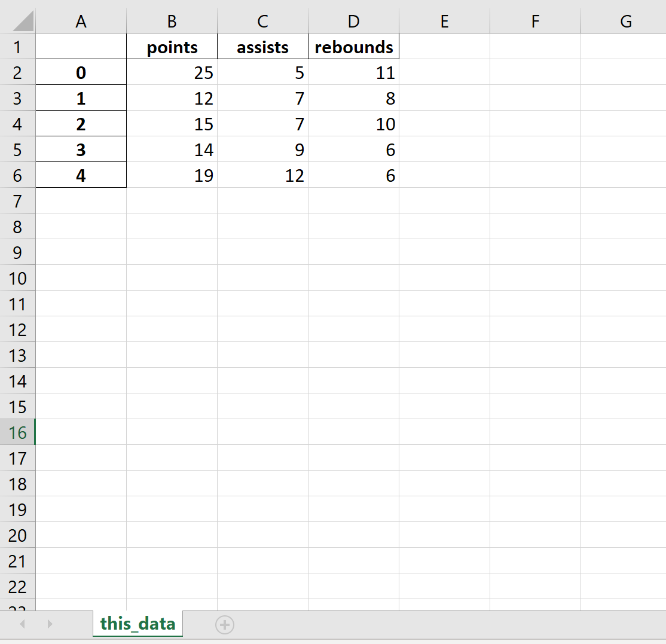
Task: Click the previous-sheet navigation arrow
Action: [x=22, y=624]
